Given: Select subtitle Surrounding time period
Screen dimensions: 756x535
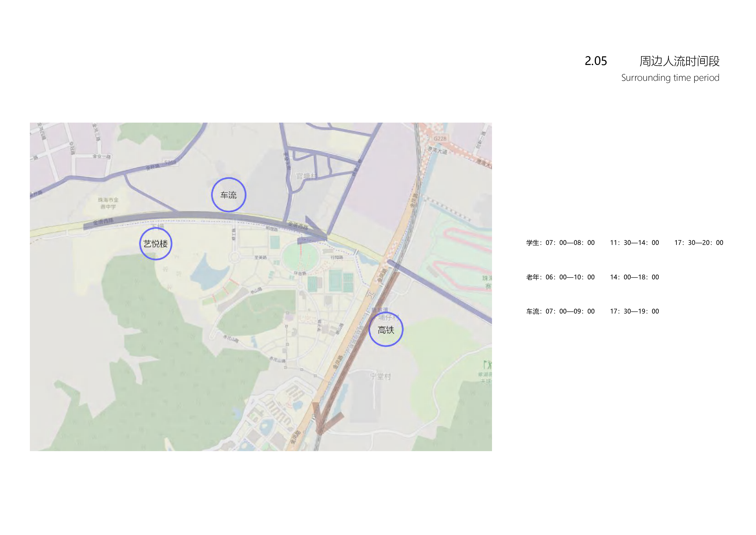Looking at the screenshot, I should coord(670,78).
